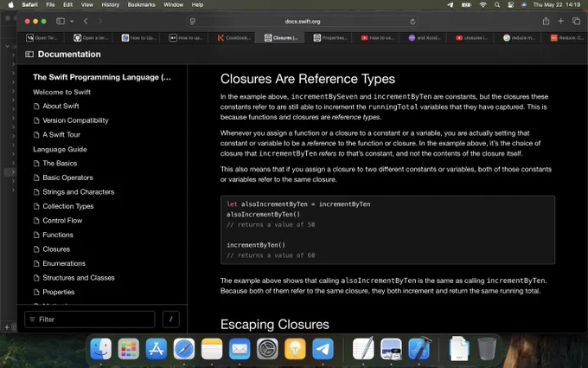
Task: Open Mail from the Dock
Action: [240, 349]
